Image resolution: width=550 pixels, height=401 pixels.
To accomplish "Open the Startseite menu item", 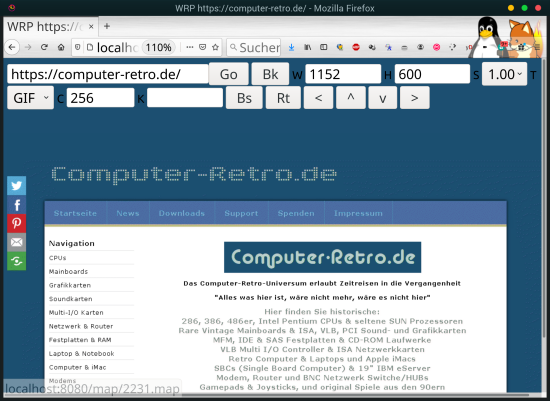I will click(x=75, y=213).
